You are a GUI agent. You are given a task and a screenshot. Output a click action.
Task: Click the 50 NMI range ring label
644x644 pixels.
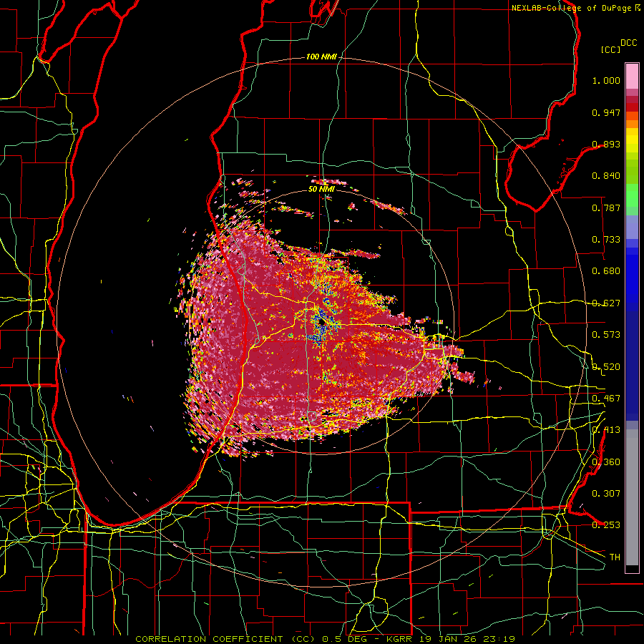click(x=321, y=189)
